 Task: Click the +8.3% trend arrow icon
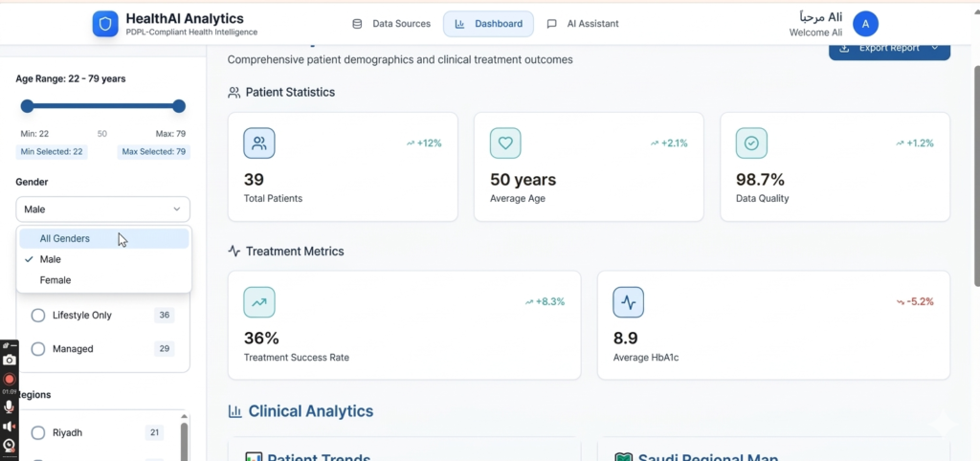click(529, 301)
